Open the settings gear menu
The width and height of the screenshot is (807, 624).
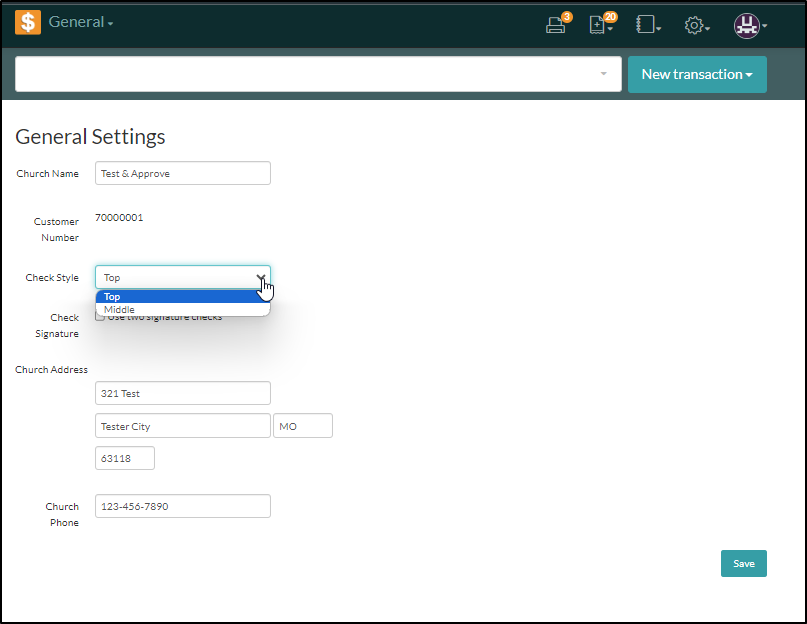coord(697,25)
